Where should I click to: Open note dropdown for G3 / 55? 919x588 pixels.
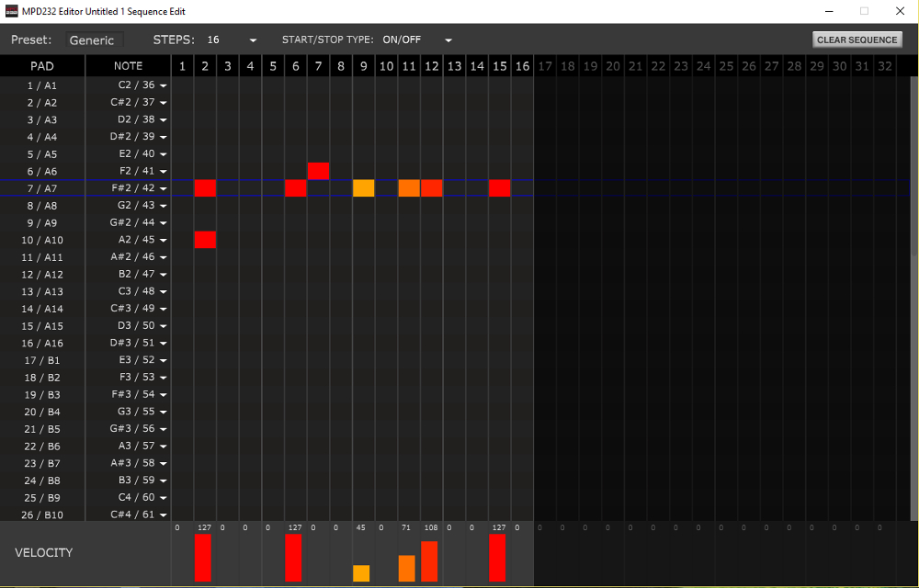point(164,412)
